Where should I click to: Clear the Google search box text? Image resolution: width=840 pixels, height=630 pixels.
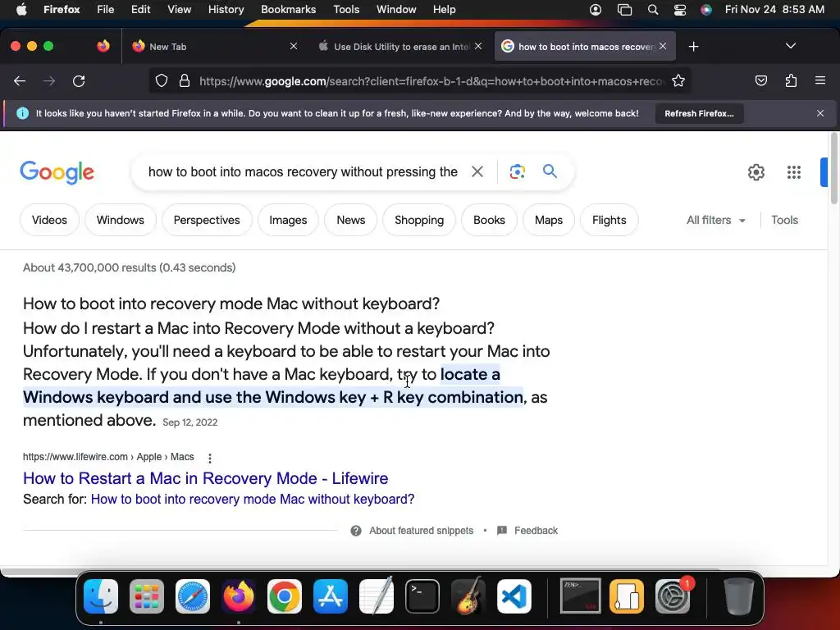[477, 172]
